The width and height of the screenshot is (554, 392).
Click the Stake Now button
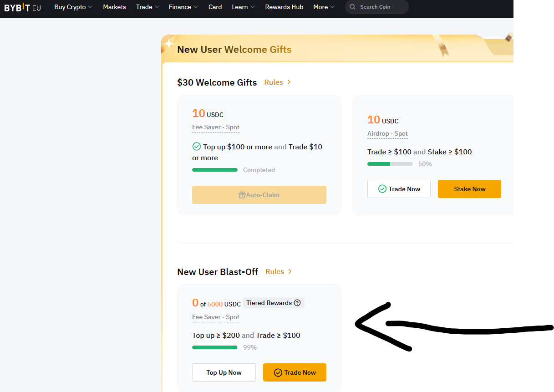click(x=469, y=189)
